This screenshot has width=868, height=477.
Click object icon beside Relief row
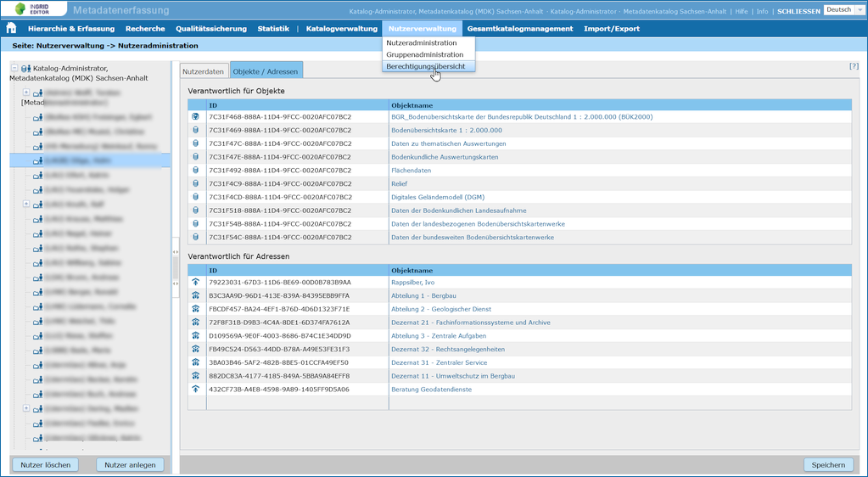point(195,183)
